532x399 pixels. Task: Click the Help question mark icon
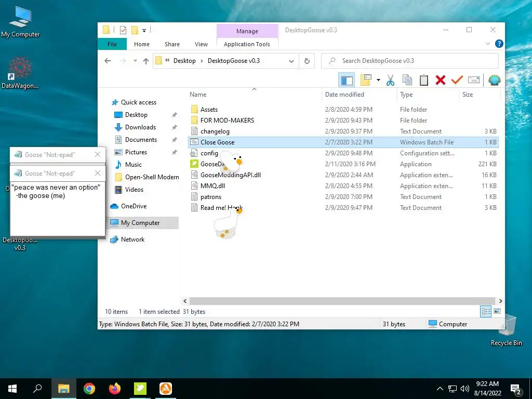click(x=499, y=44)
